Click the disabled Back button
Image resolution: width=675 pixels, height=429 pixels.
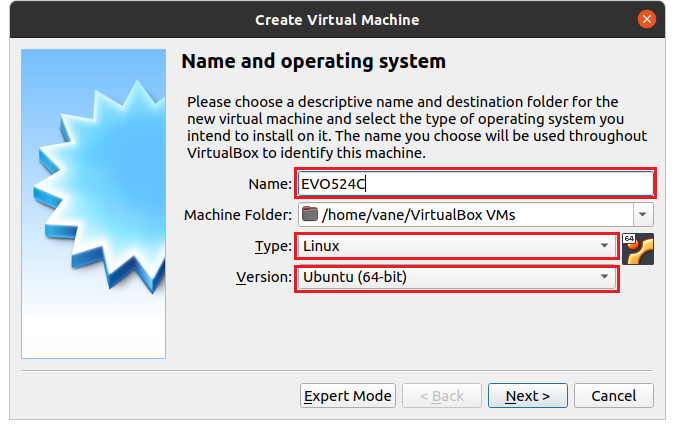(442, 395)
